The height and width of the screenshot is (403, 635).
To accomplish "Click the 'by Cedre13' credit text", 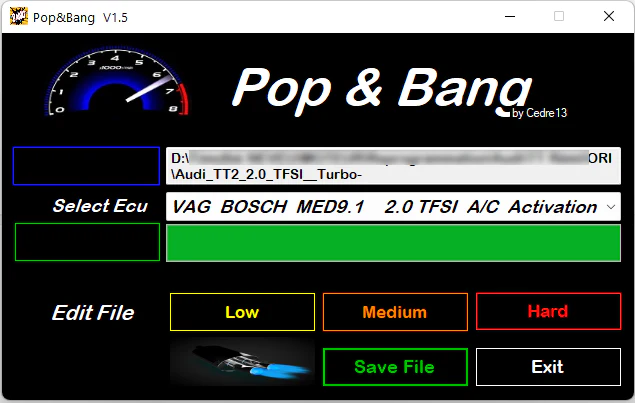I will [x=539, y=113].
